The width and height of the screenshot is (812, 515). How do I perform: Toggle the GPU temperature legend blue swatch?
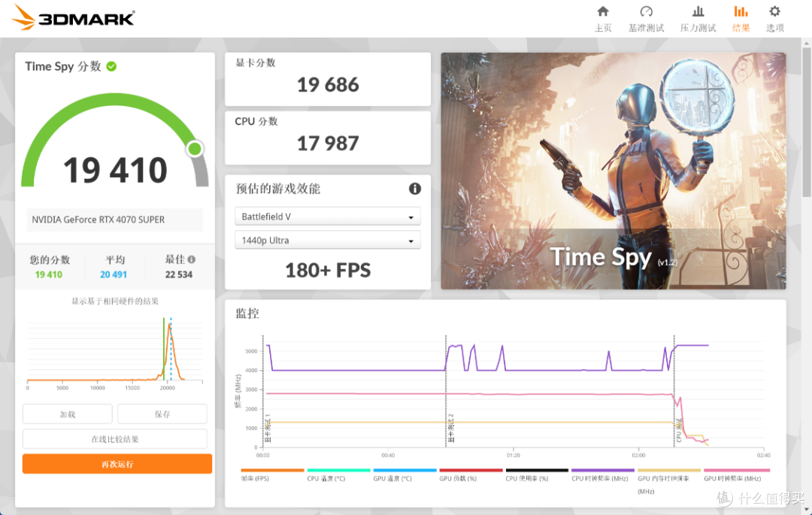click(x=405, y=471)
